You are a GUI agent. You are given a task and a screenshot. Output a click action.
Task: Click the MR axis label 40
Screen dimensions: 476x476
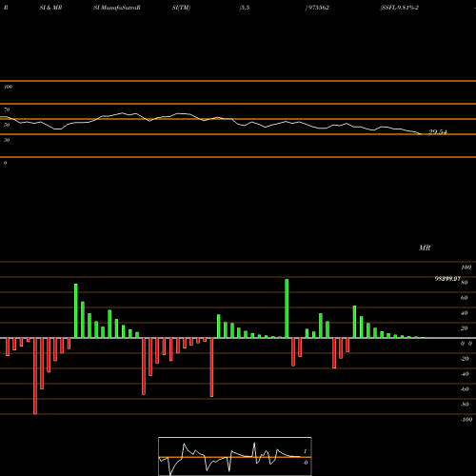(464, 313)
